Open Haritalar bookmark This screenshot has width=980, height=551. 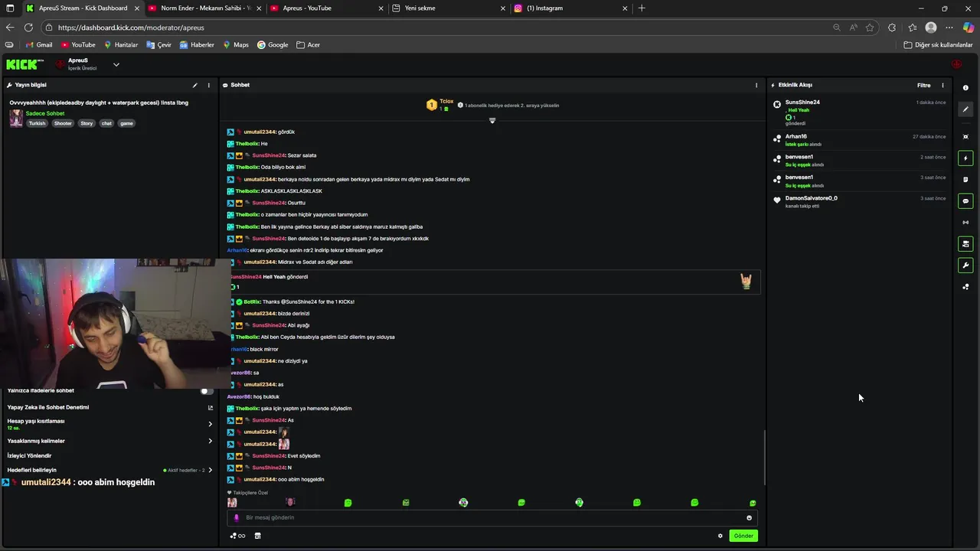[120, 45]
